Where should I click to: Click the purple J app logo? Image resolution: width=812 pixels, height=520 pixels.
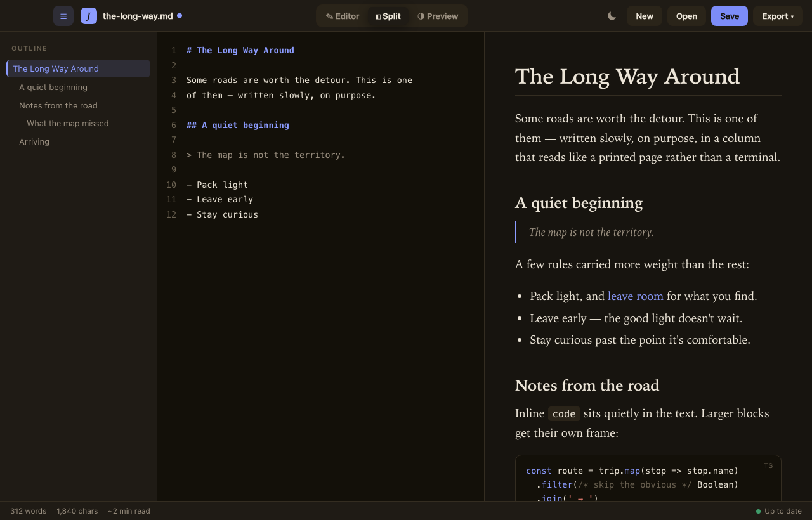pos(89,16)
